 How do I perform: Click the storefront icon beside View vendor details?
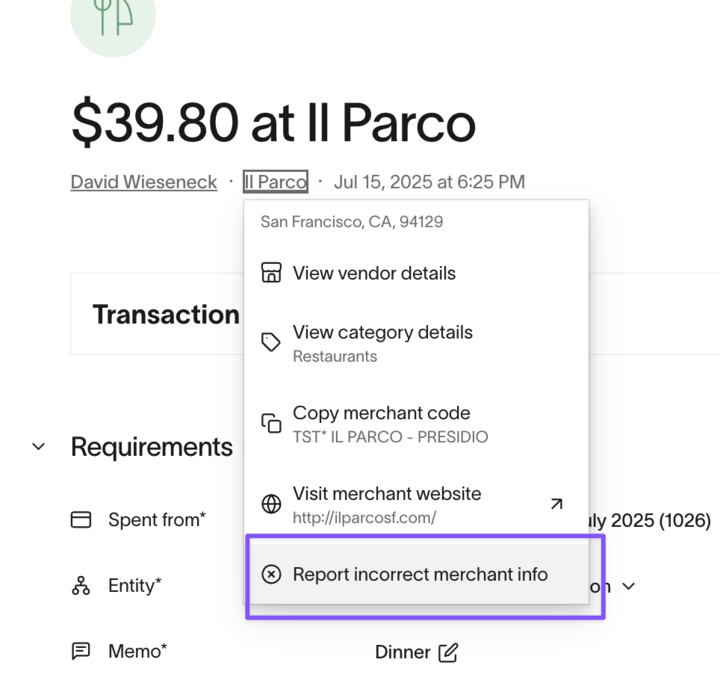(271, 273)
